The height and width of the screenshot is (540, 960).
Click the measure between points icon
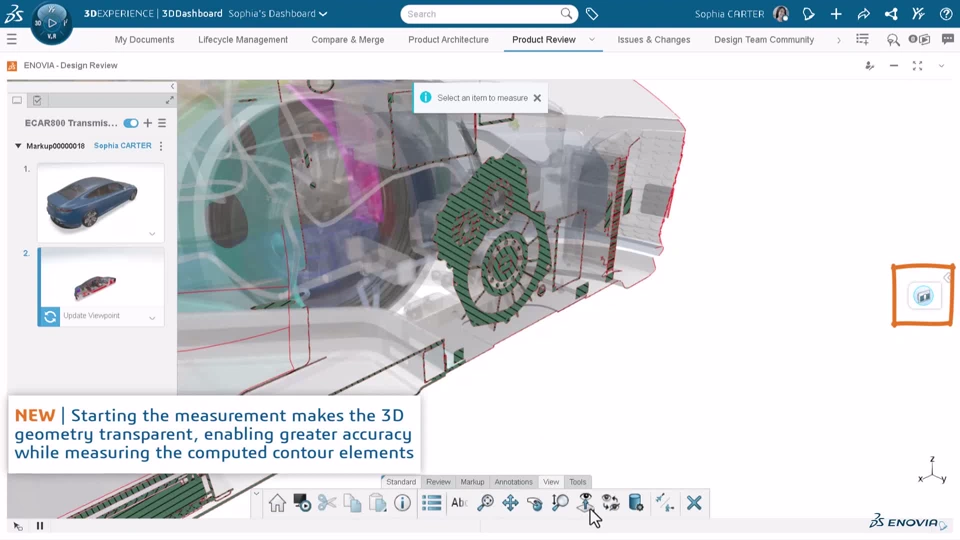(x=665, y=503)
